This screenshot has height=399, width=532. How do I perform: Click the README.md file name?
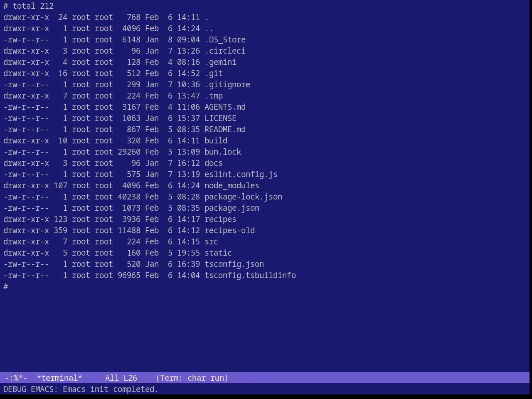click(x=225, y=129)
